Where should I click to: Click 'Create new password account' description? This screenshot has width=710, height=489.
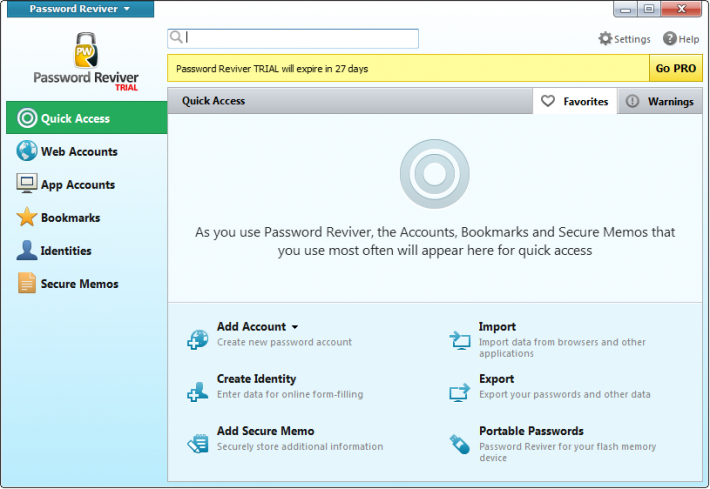click(284, 342)
